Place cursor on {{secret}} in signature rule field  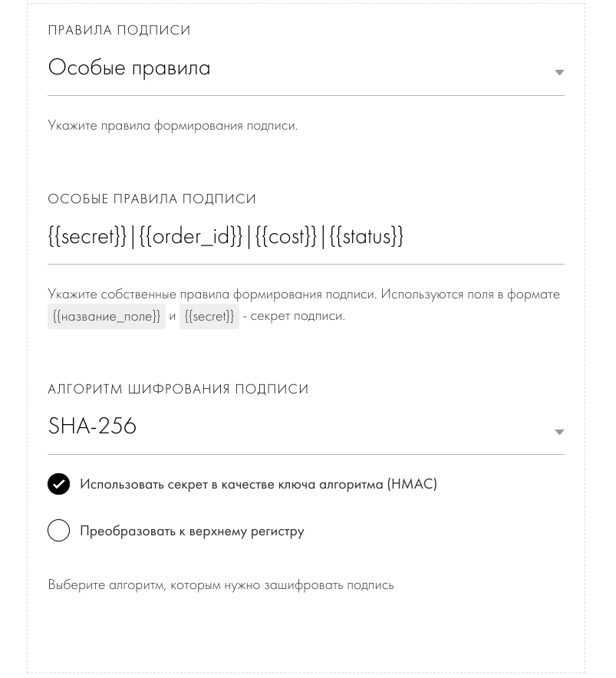tap(87, 236)
